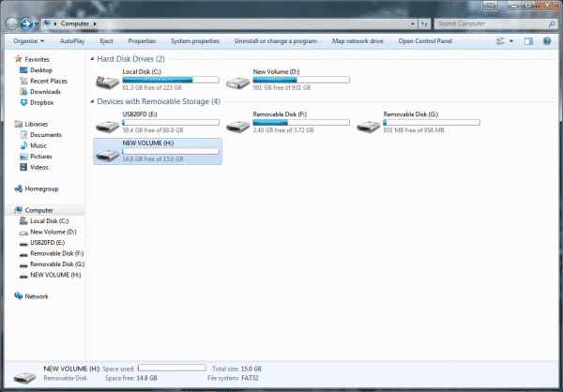Click the 'File system: FAT32' details entry
The image size is (563, 392).
(x=233, y=378)
